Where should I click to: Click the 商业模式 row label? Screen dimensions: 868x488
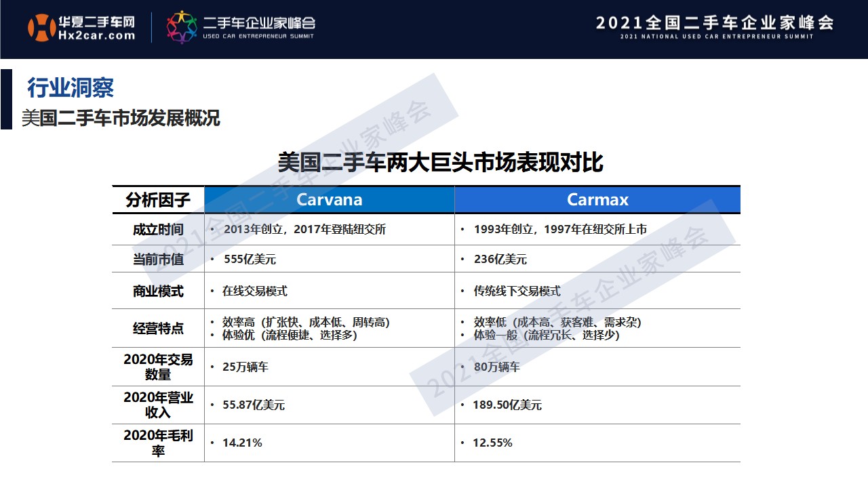pos(158,291)
